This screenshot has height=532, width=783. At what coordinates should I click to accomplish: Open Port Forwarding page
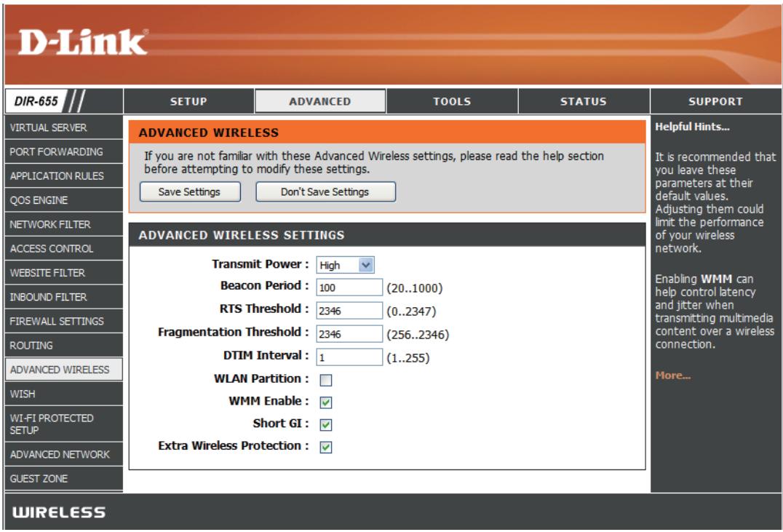(63, 151)
